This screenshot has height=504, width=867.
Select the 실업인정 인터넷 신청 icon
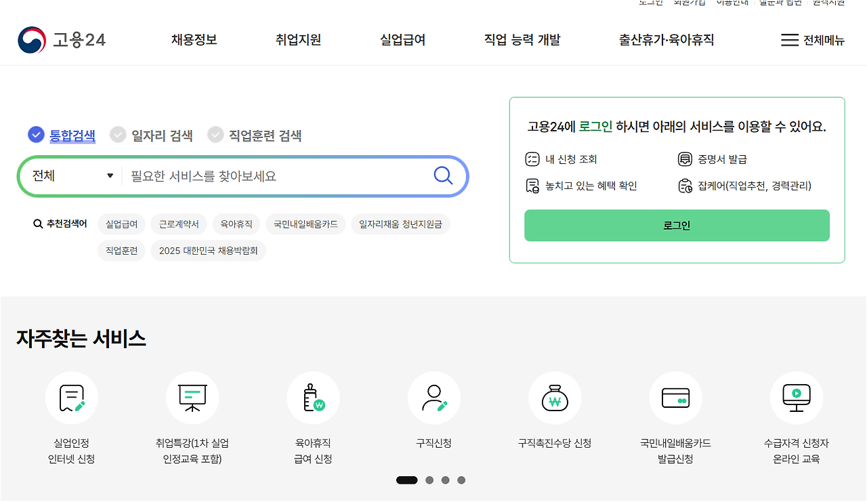pos(72,398)
